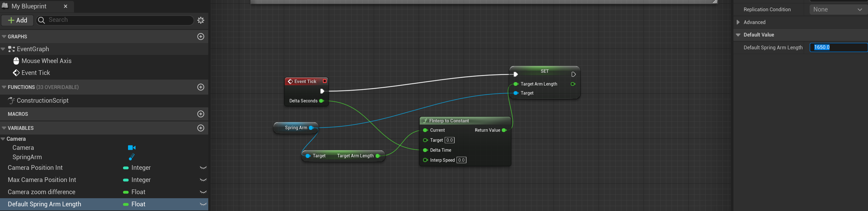
Task: Select the FInterp to Constant node header
Action: tap(465, 121)
